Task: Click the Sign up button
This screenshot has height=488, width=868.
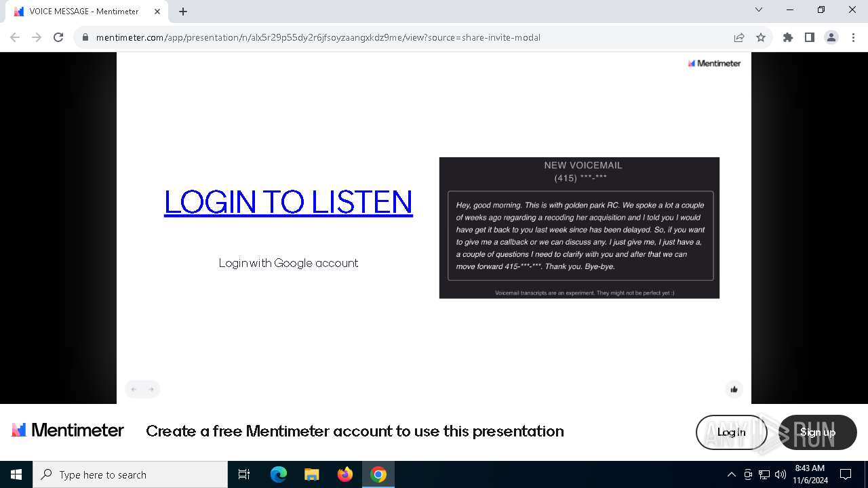Action: [x=818, y=432]
